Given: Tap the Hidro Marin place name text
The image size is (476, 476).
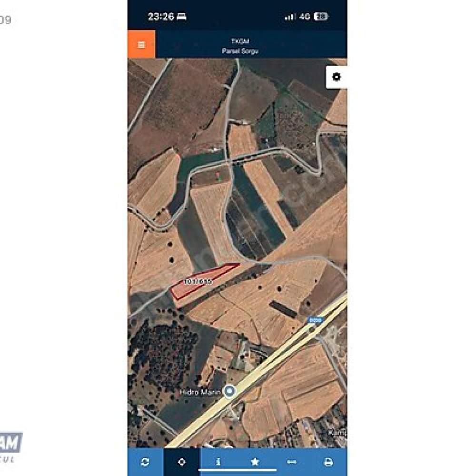Looking at the screenshot, I should (200, 392).
